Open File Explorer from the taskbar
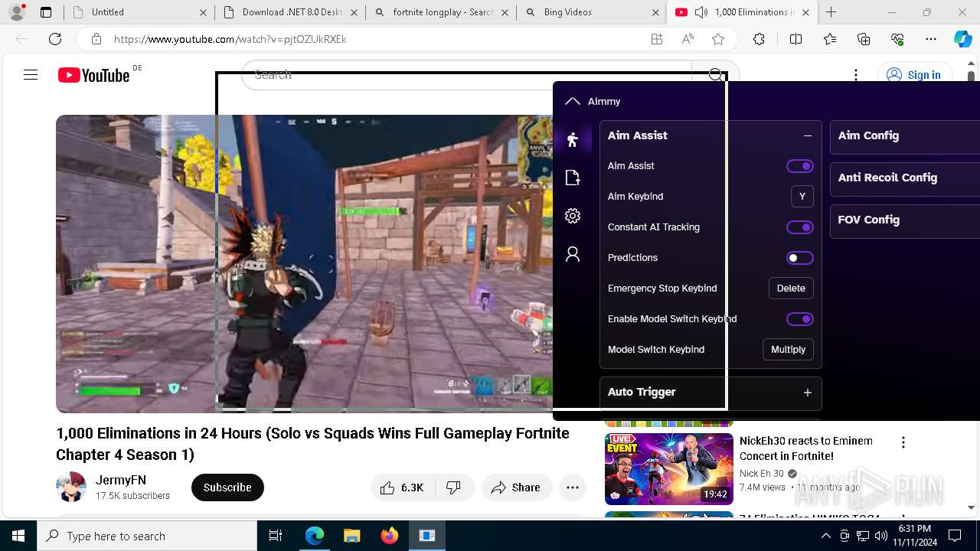 point(352,536)
